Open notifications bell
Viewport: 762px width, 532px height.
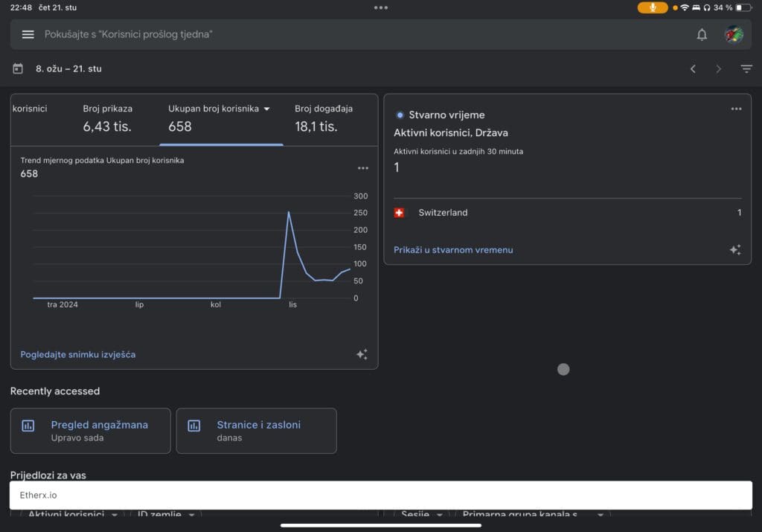click(x=702, y=34)
